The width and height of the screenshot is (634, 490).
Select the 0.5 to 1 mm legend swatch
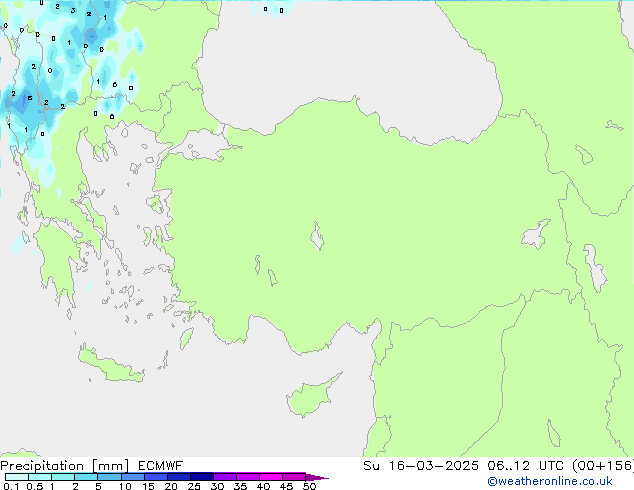click(40, 477)
